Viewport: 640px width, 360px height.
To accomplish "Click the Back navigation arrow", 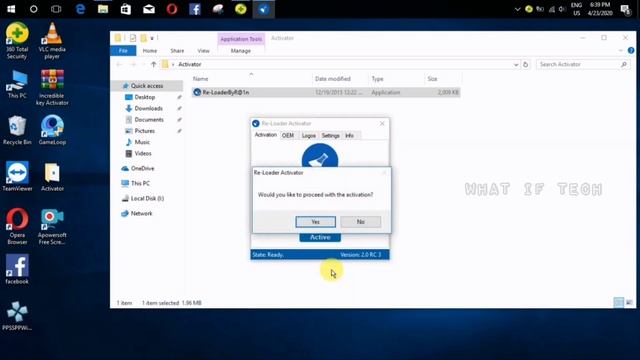I will (119, 64).
